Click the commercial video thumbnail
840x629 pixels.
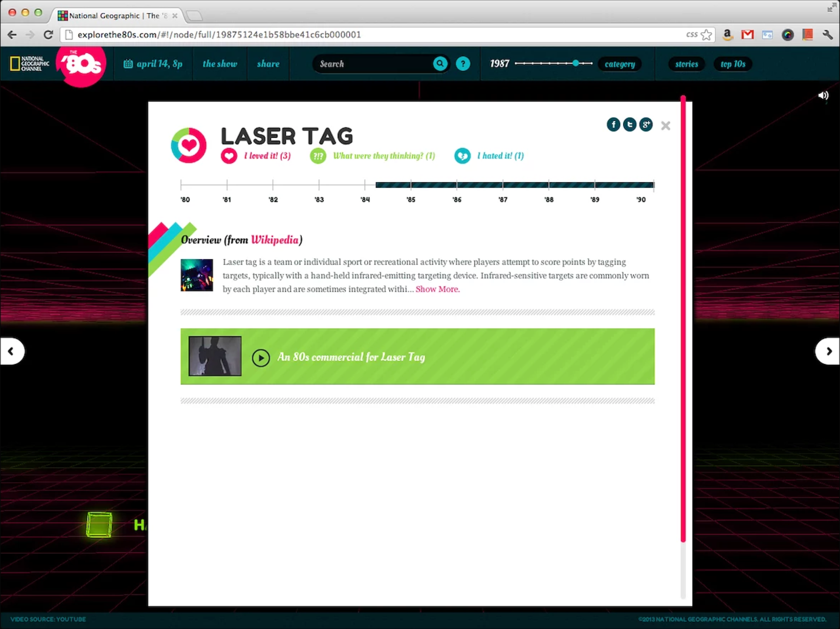coord(215,356)
